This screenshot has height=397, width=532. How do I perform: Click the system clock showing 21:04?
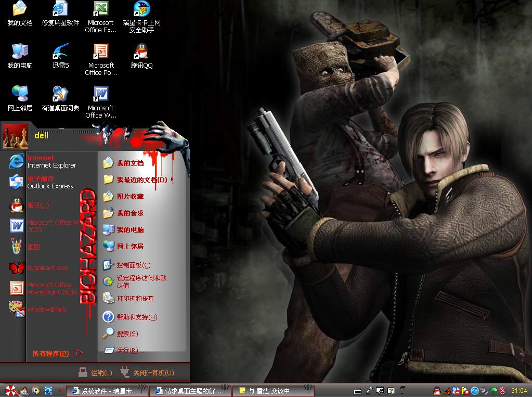pos(519,391)
